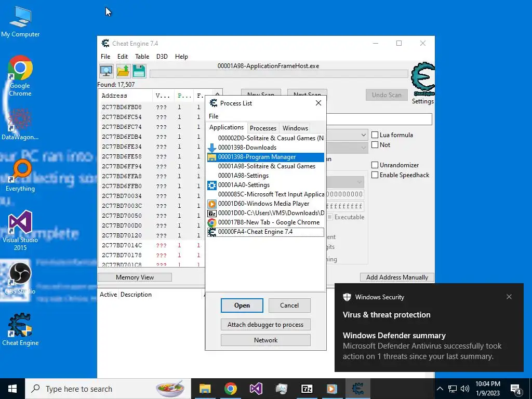Screen dimensions: 532x399
Task: Open Visual Studio from the taskbar
Action: coord(256,389)
